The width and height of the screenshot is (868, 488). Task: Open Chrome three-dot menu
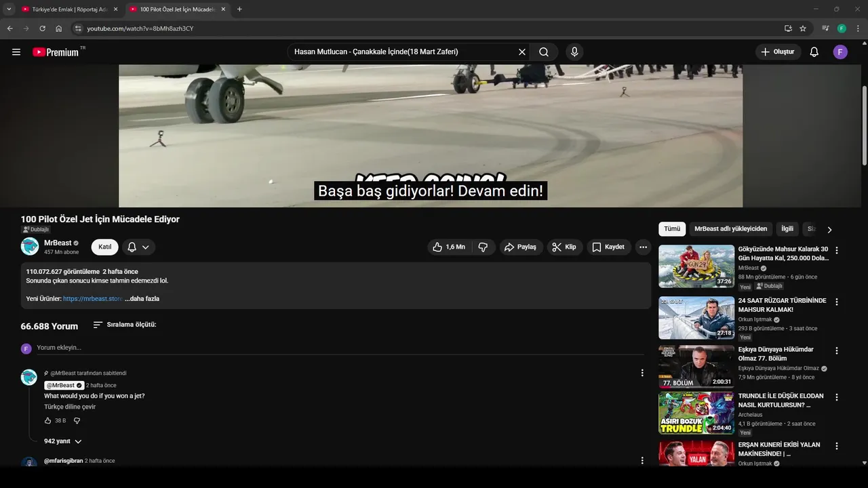click(x=858, y=28)
